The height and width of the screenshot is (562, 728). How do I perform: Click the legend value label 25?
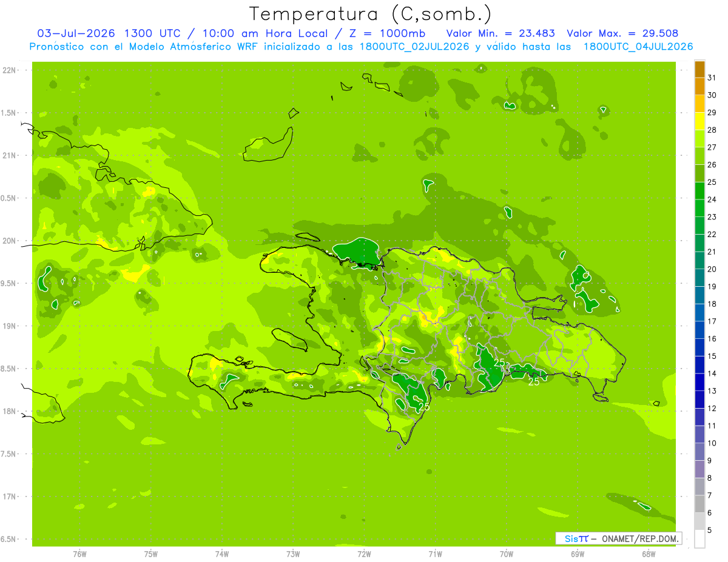click(x=712, y=182)
